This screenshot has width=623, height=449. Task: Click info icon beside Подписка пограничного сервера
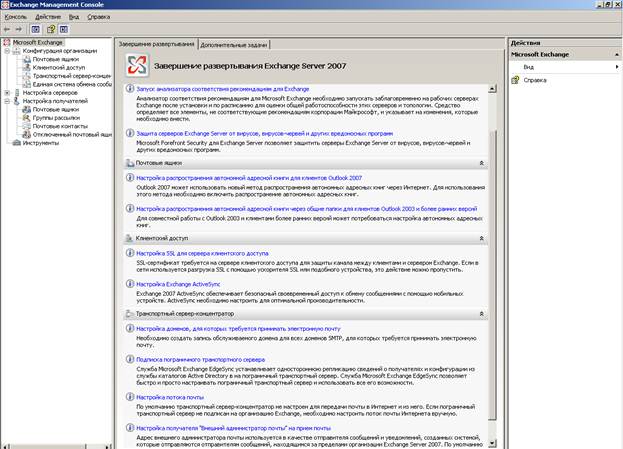point(130,359)
